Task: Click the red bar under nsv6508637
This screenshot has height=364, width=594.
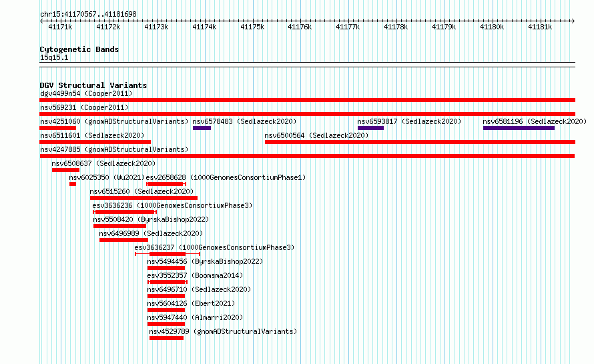Action: [65, 170]
